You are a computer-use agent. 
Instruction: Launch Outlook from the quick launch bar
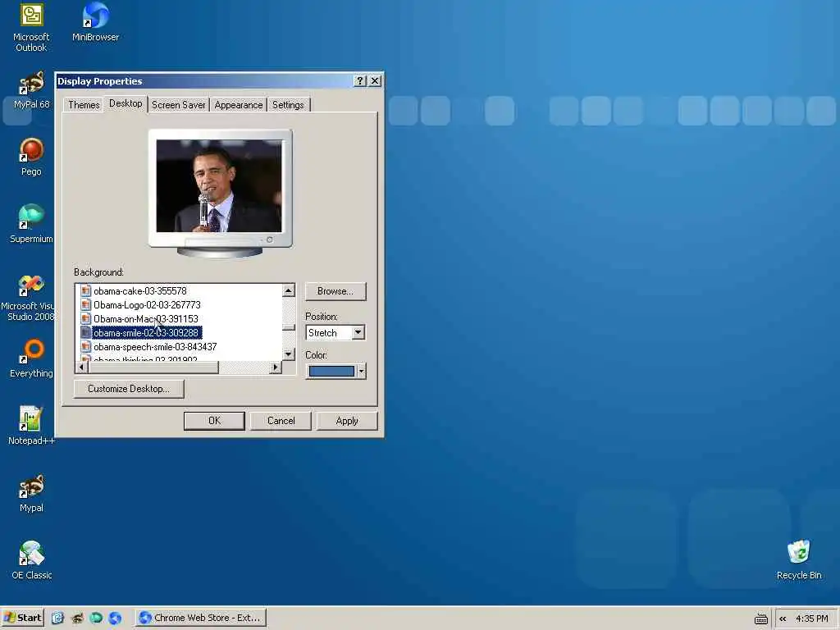58,618
